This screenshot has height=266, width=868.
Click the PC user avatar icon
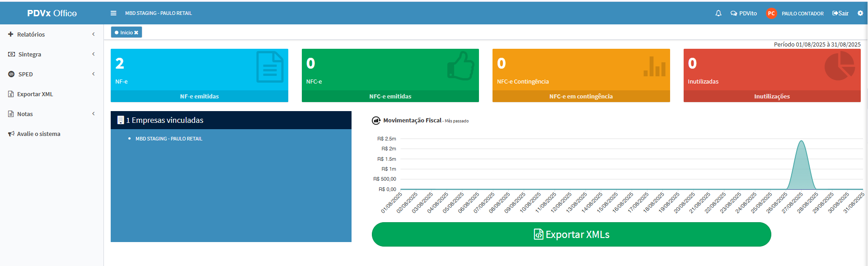pyautogui.click(x=771, y=14)
